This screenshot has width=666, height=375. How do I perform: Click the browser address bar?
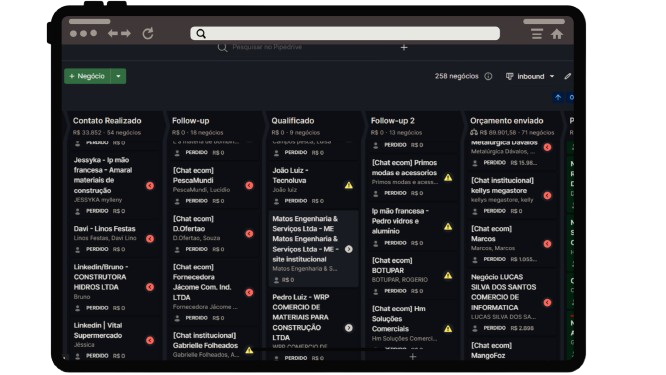point(345,34)
